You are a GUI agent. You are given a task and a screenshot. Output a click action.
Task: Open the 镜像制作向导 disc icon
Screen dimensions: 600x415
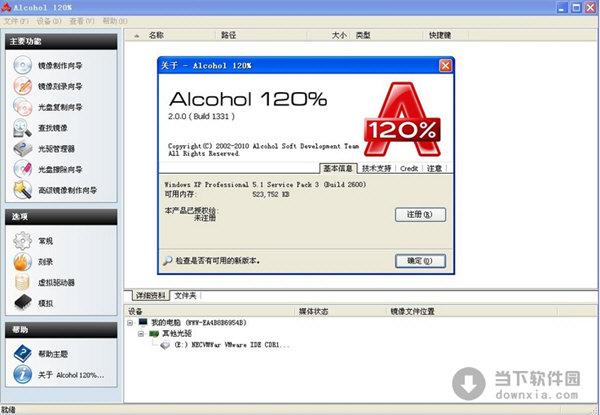(x=23, y=65)
